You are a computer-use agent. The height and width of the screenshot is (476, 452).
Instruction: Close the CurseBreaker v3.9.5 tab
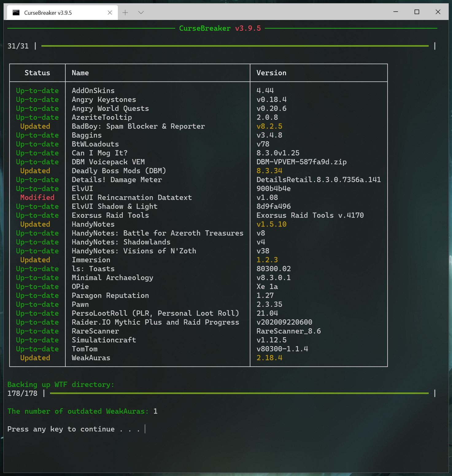(110, 13)
